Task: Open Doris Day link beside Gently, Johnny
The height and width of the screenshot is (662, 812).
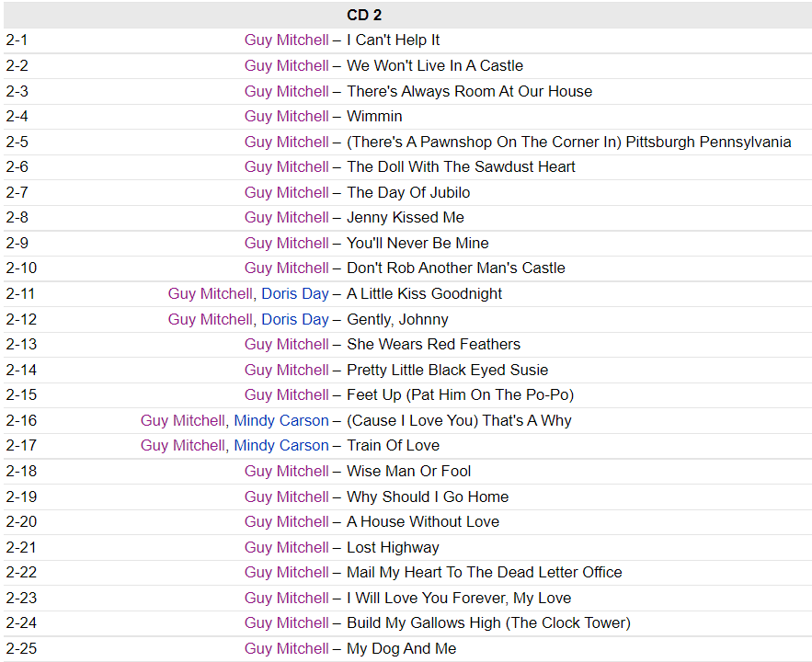Action: coord(295,319)
